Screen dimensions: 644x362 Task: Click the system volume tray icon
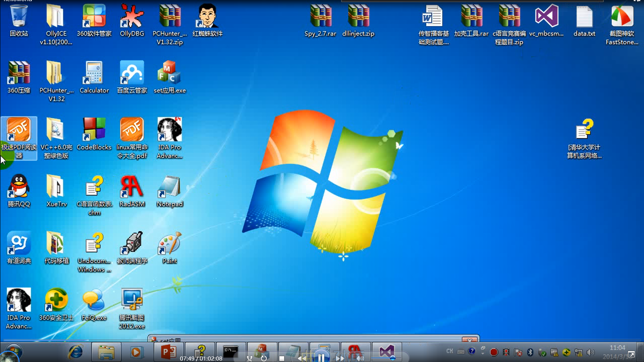coord(590,352)
